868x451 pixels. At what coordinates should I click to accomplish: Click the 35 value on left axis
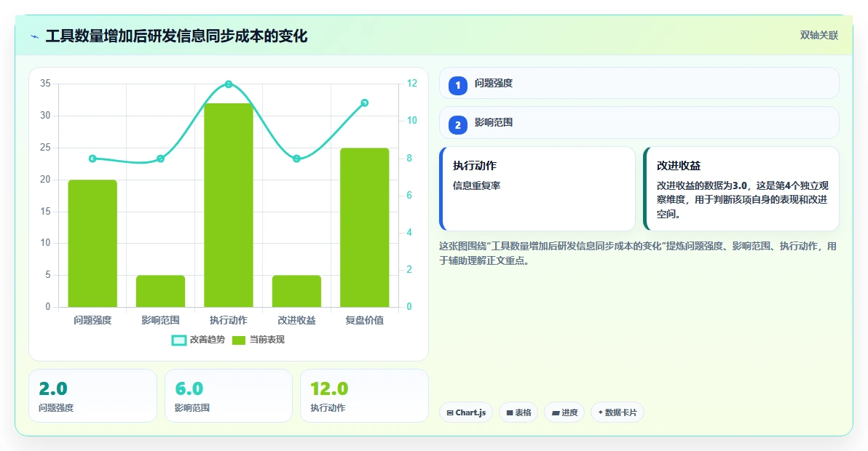click(45, 84)
